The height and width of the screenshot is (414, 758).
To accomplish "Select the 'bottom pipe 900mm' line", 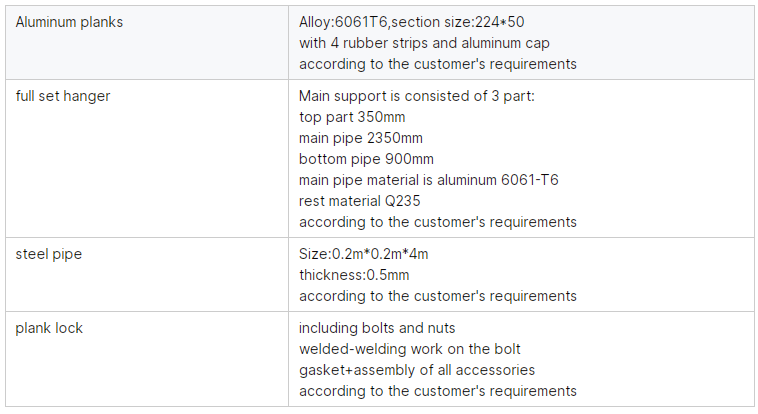I will 366,160.
